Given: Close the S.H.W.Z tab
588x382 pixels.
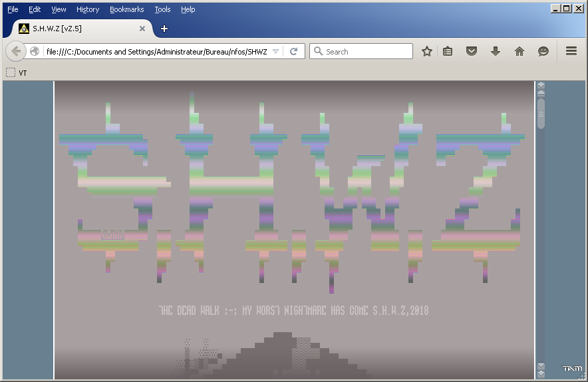Looking at the screenshot, I should coord(142,29).
